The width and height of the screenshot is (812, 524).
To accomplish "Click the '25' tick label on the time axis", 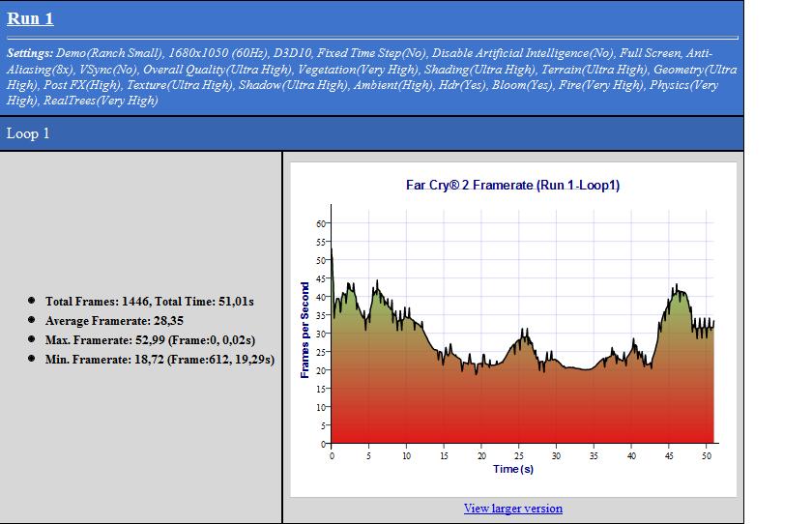I will pyautogui.click(x=519, y=455).
